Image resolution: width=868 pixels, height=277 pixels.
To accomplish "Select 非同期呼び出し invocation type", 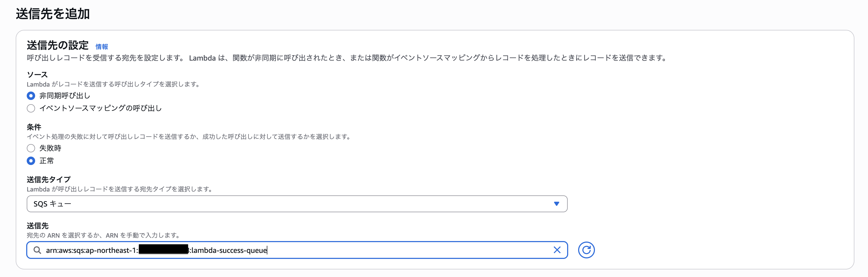I will pos(31,95).
